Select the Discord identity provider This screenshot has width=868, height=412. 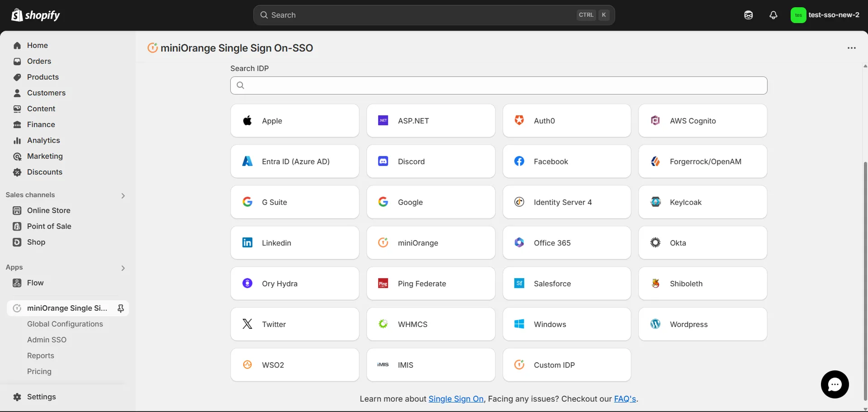[431, 161]
